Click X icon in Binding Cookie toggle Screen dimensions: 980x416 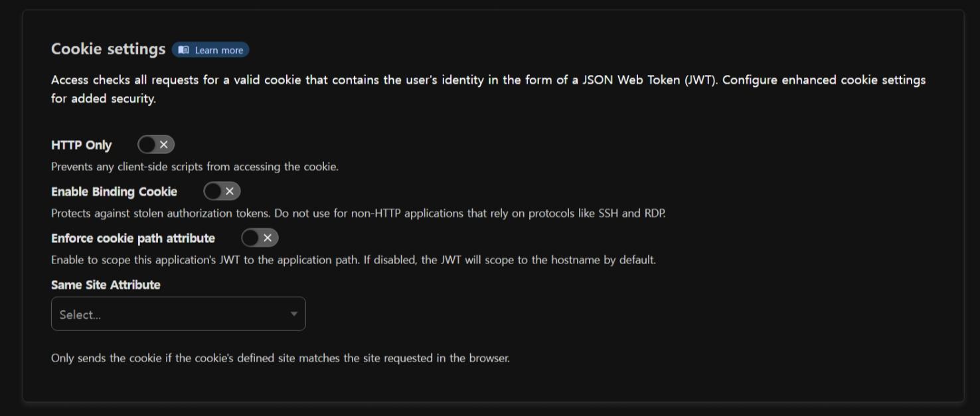(x=230, y=191)
